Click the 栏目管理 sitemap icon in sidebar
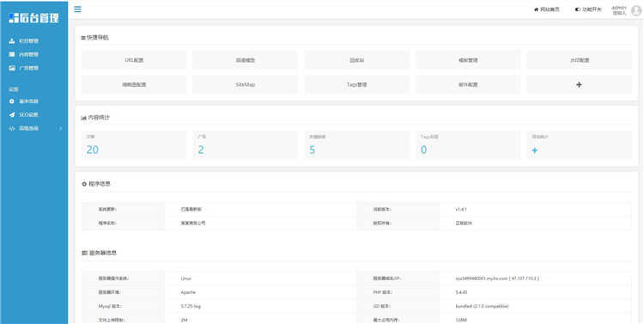 (12, 41)
